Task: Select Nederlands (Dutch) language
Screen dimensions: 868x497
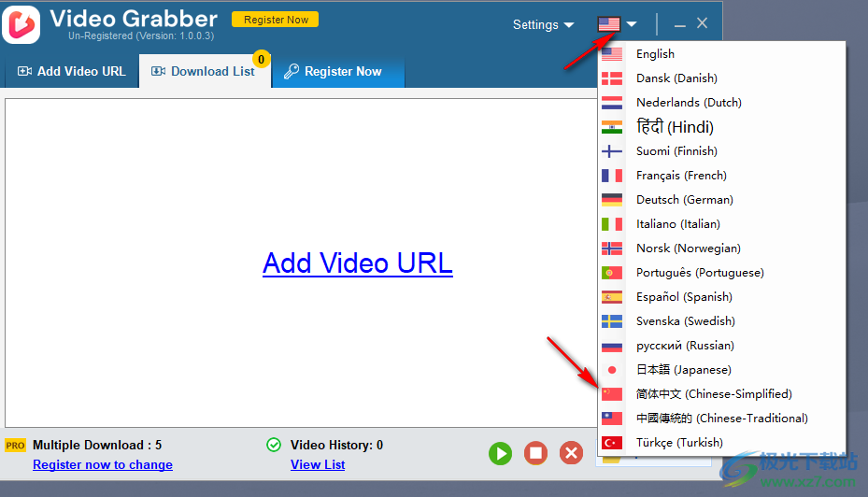Action: 722,103
